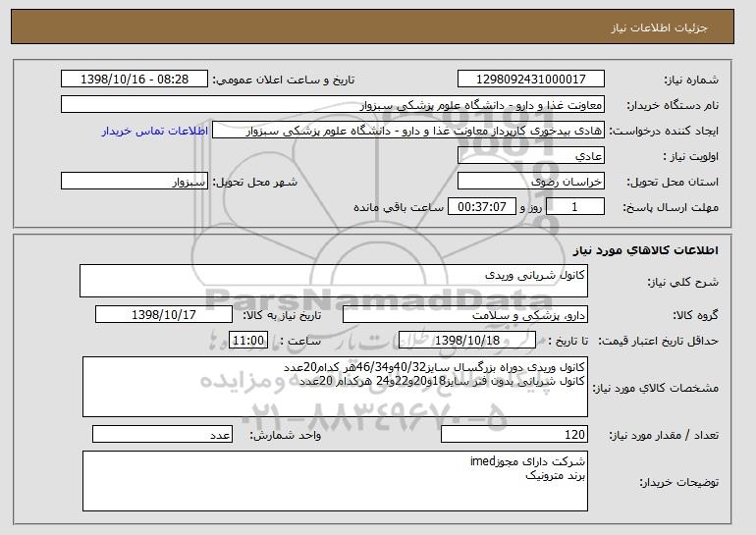Screen dimensions: 756x535
Task: Click the مشخصات کالای مورد نیاز text area
Action: (335, 387)
